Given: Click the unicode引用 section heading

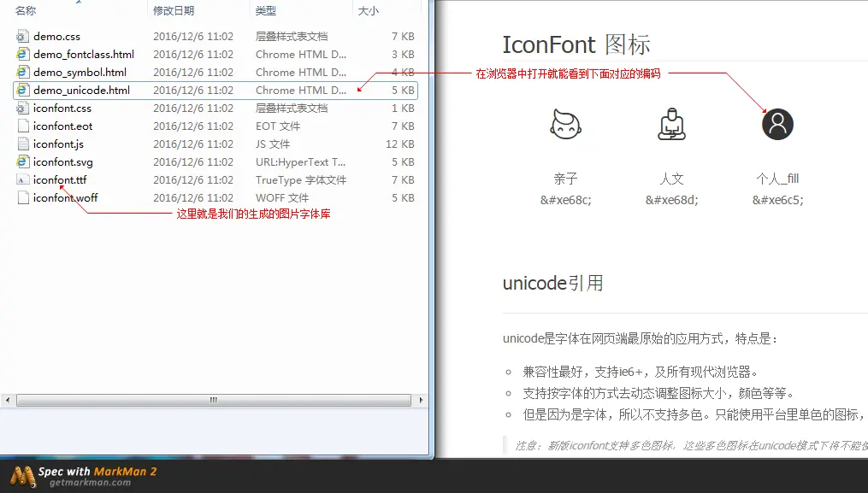Looking at the screenshot, I should [x=552, y=284].
